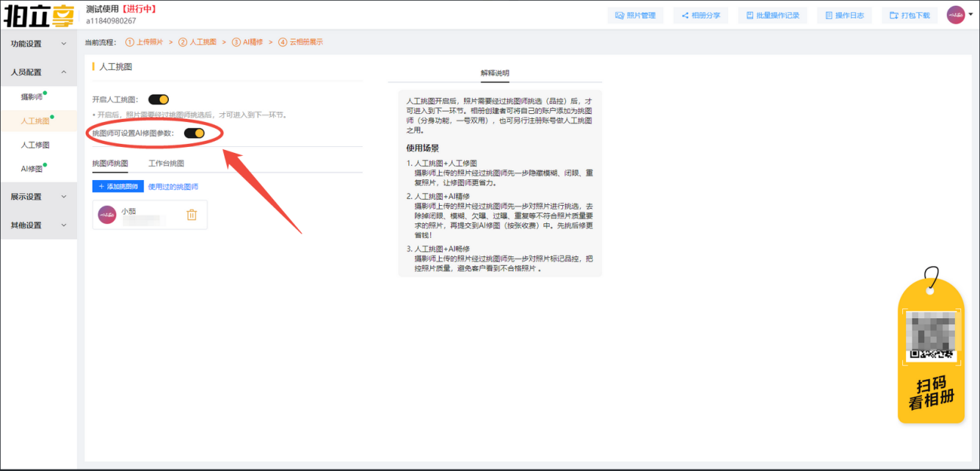Disable 挑图师可设置AI修图参数 switch
The height and width of the screenshot is (471, 980).
tap(194, 133)
